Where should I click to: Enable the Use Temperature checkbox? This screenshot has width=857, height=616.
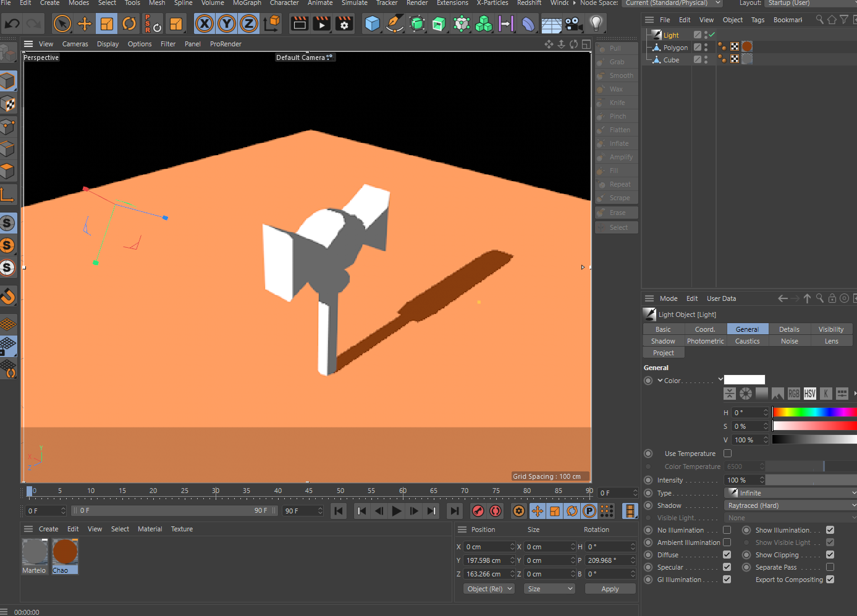click(x=727, y=454)
